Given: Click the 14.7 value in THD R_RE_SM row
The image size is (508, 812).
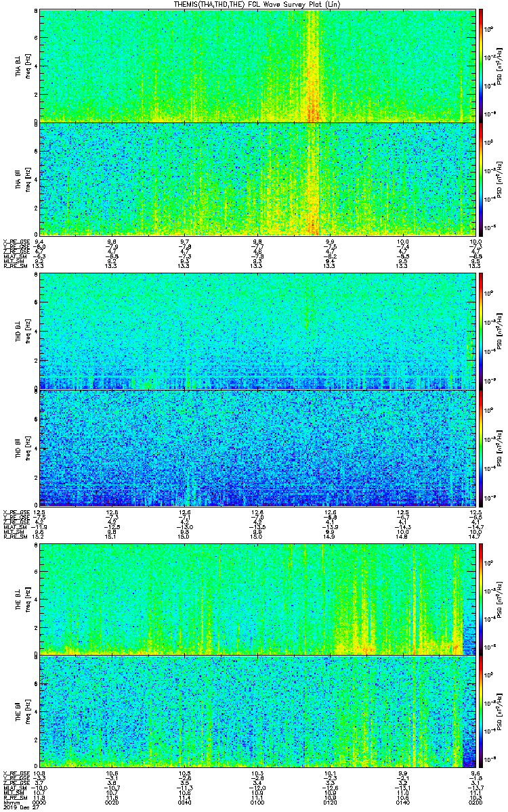Looking at the screenshot, I should pyautogui.click(x=475, y=537).
